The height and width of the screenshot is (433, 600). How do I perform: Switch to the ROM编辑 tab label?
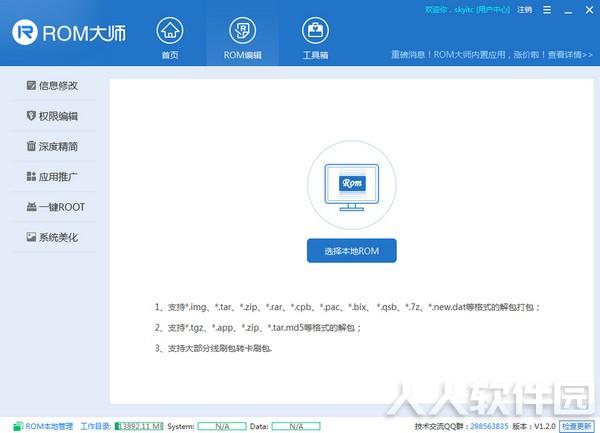point(243,55)
